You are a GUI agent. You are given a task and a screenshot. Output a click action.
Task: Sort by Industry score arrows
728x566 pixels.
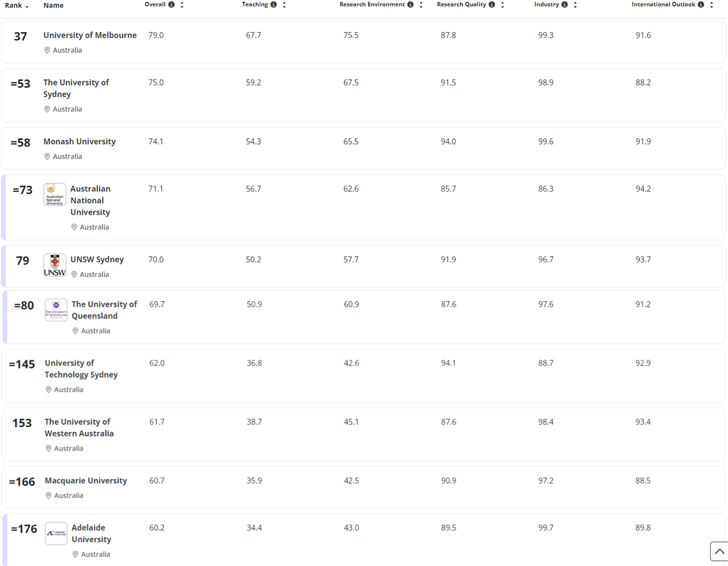point(575,5)
